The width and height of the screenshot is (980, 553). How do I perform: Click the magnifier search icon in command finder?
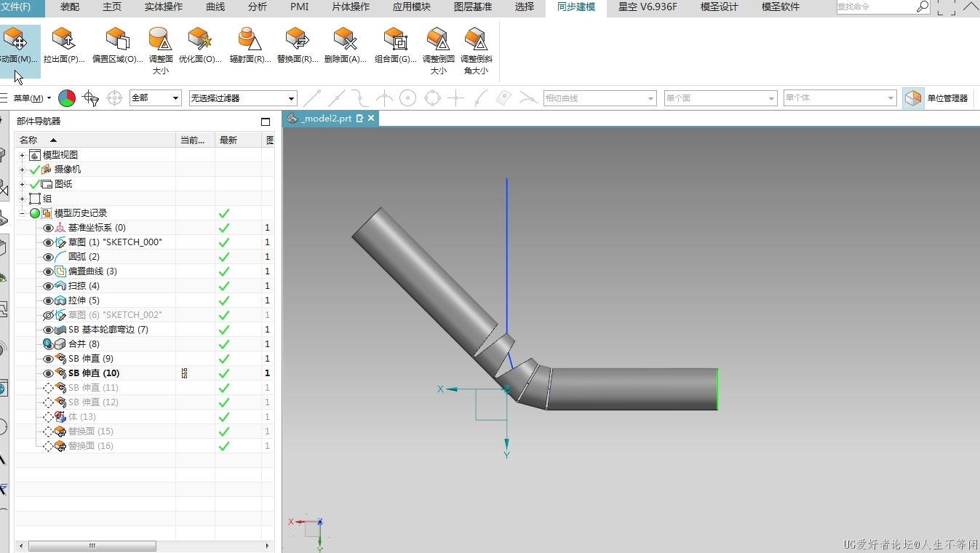coord(923,7)
